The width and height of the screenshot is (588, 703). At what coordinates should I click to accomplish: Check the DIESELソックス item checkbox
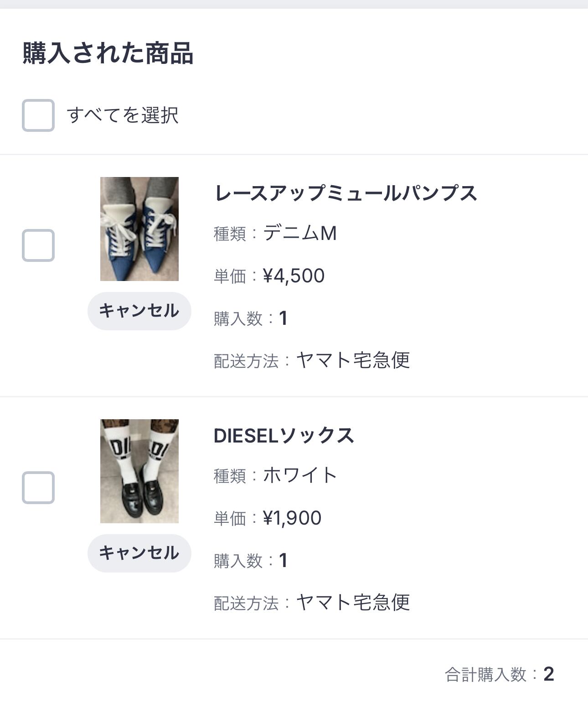[x=38, y=488]
